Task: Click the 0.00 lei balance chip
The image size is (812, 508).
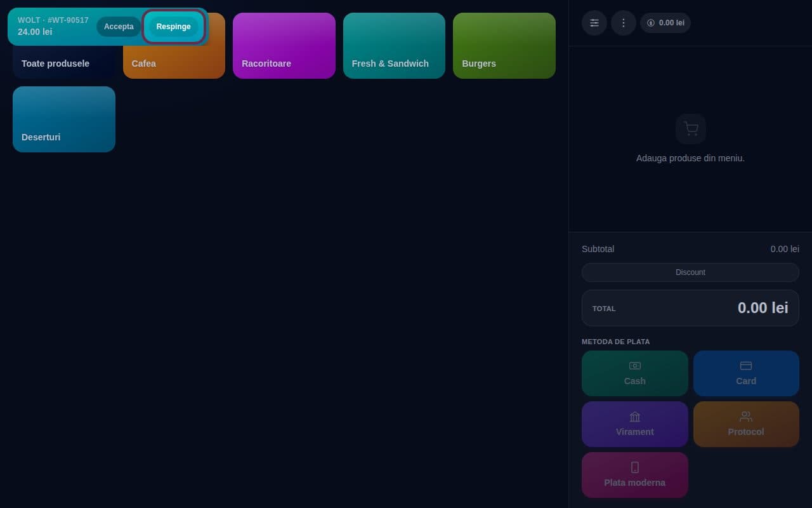Action: click(x=665, y=23)
